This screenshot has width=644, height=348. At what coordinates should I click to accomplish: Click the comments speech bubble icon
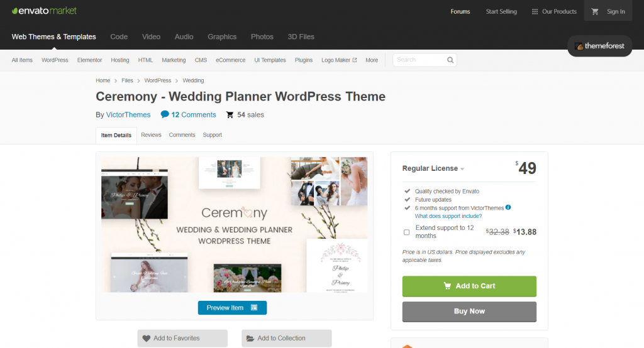point(165,114)
